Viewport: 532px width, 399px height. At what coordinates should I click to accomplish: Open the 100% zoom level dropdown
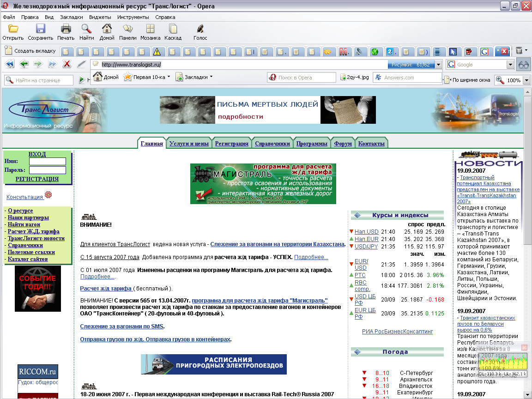526,80
